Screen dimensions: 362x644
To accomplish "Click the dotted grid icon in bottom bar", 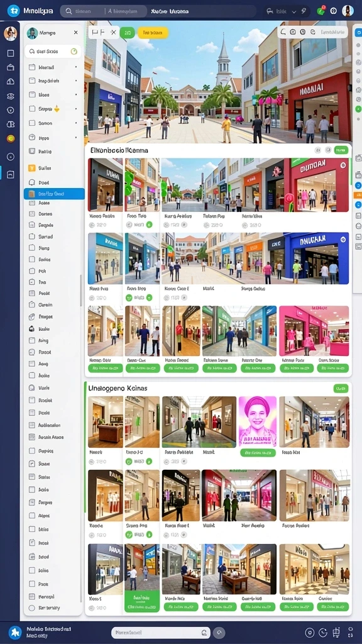I will coord(350,633).
